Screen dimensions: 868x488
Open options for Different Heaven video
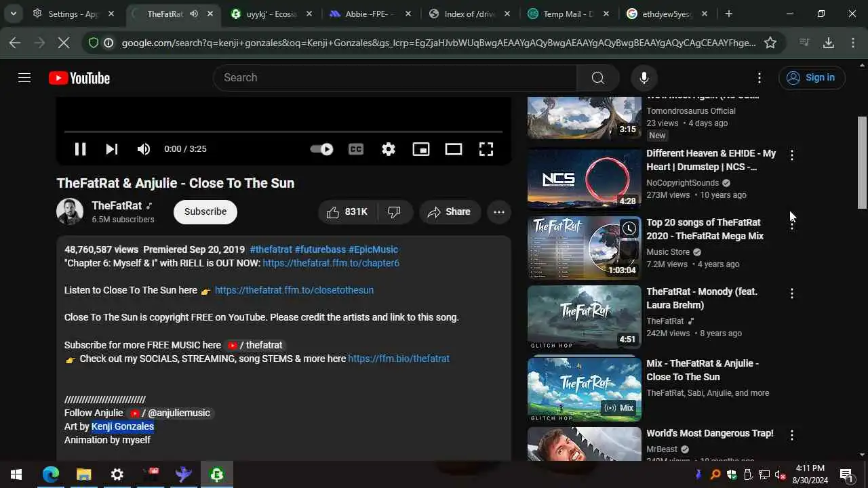[x=792, y=156]
